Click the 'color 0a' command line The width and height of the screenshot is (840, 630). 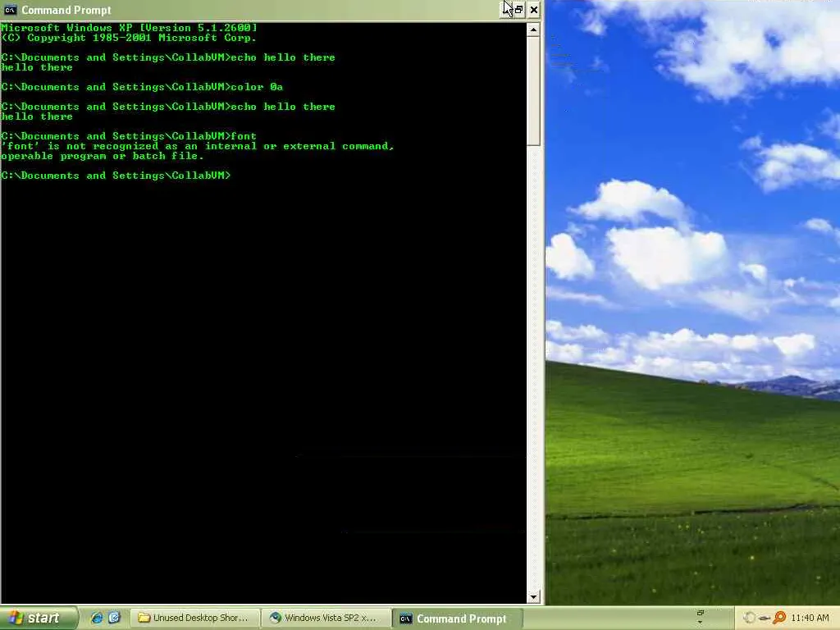[142, 87]
